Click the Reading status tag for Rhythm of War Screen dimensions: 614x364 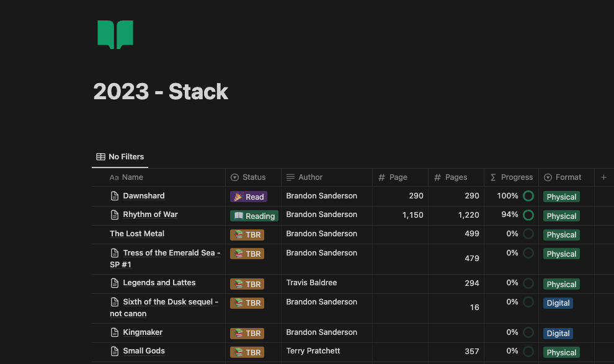(254, 216)
